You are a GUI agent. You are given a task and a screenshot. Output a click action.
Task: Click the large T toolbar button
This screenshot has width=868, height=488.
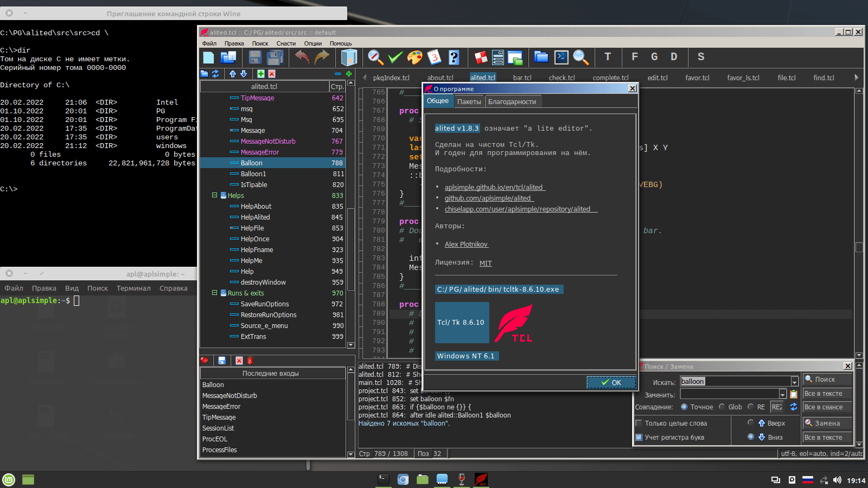tap(608, 57)
